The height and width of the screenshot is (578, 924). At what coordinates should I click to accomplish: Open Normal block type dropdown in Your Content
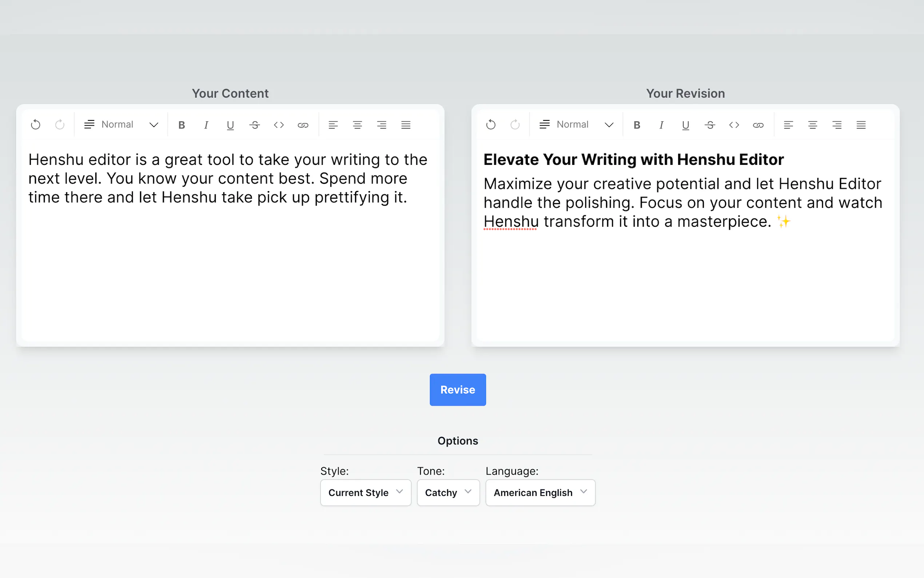[x=121, y=124]
